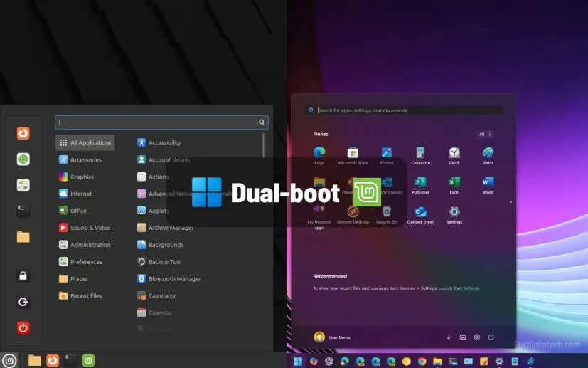Click the Mint applications list scrollbar
Viewport: 588px width, 368px height.
[264, 146]
